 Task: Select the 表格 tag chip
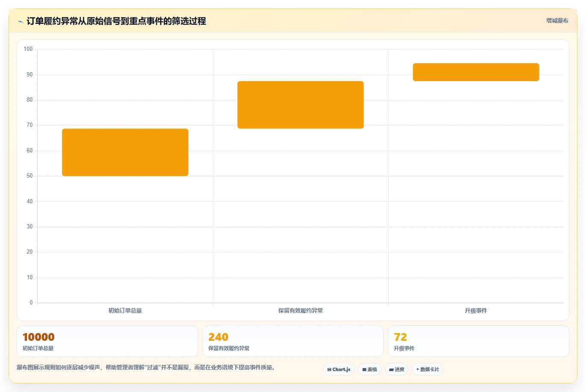tap(369, 369)
